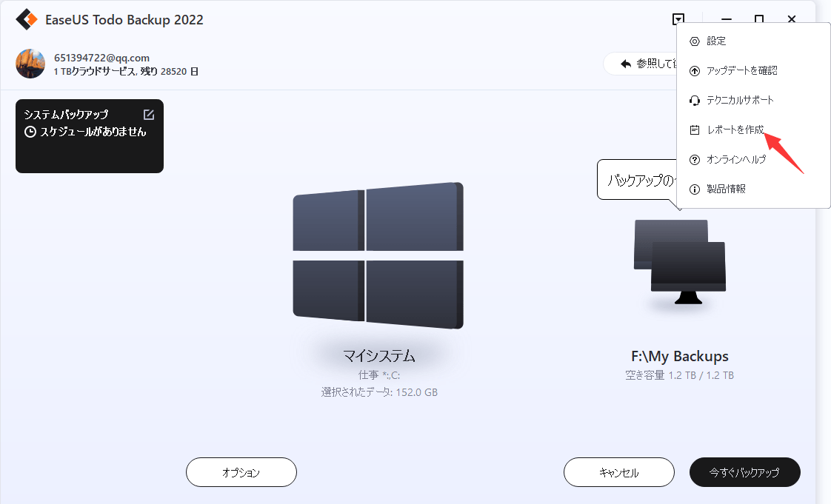Click the question mark help icon
Viewport: 831px width, 504px height.
694,160
